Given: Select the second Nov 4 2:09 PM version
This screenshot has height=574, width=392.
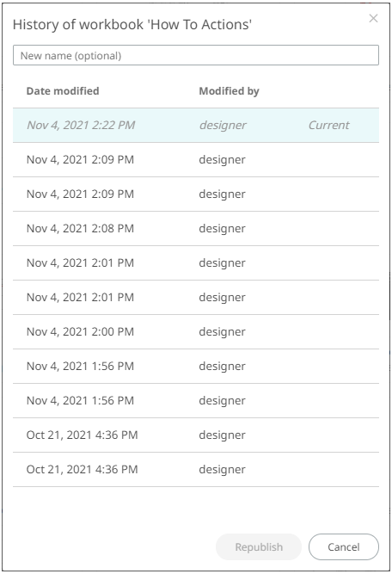Looking at the screenshot, I should tap(196, 194).
